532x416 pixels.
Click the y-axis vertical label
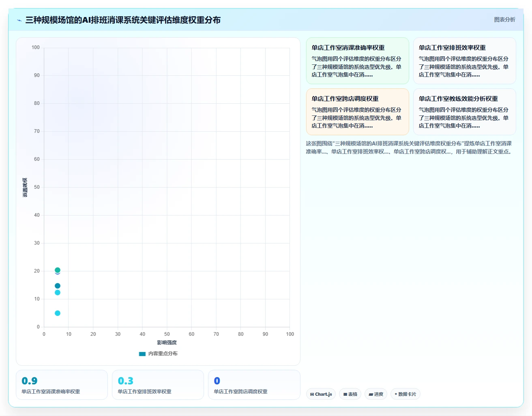[x=25, y=188]
